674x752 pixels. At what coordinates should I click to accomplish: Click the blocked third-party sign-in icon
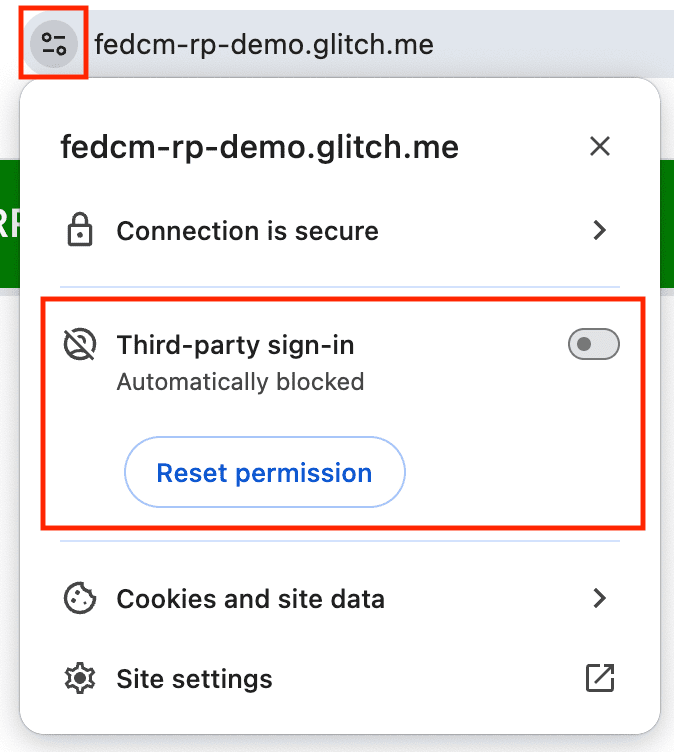point(79,345)
